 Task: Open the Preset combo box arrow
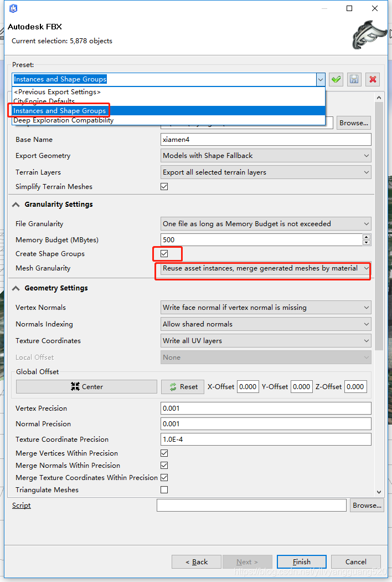[321, 79]
